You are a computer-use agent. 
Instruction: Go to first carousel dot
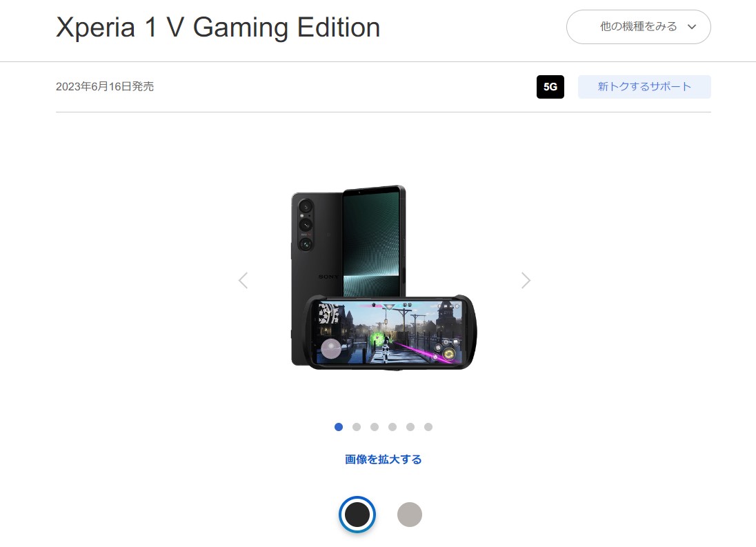tap(339, 427)
